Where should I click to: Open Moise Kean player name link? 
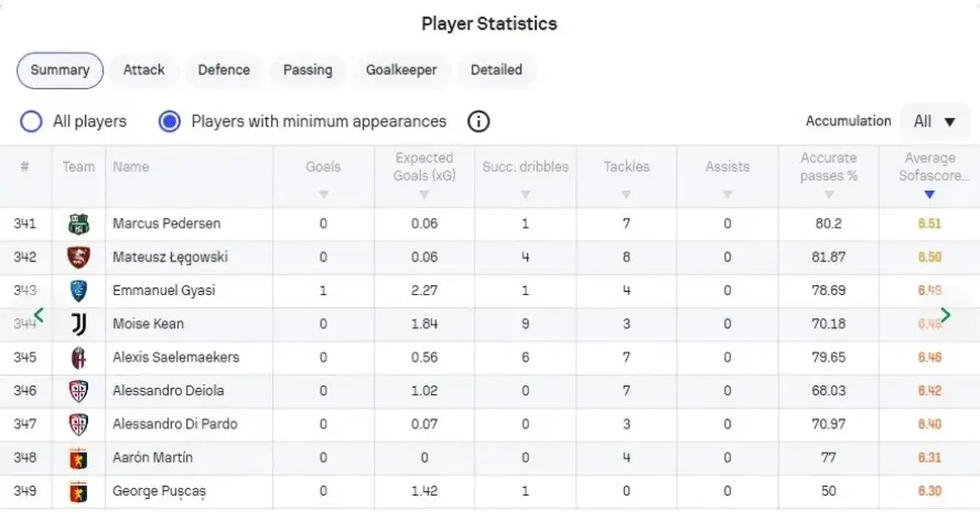(x=148, y=324)
